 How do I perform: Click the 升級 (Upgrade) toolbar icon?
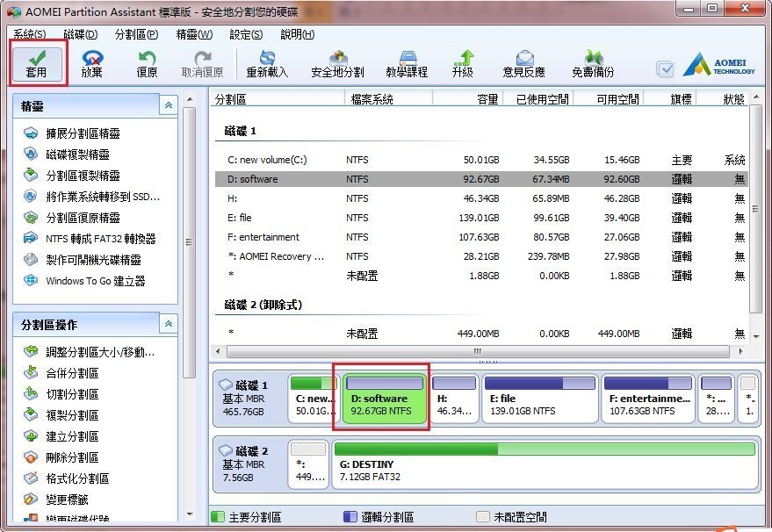[463, 64]
